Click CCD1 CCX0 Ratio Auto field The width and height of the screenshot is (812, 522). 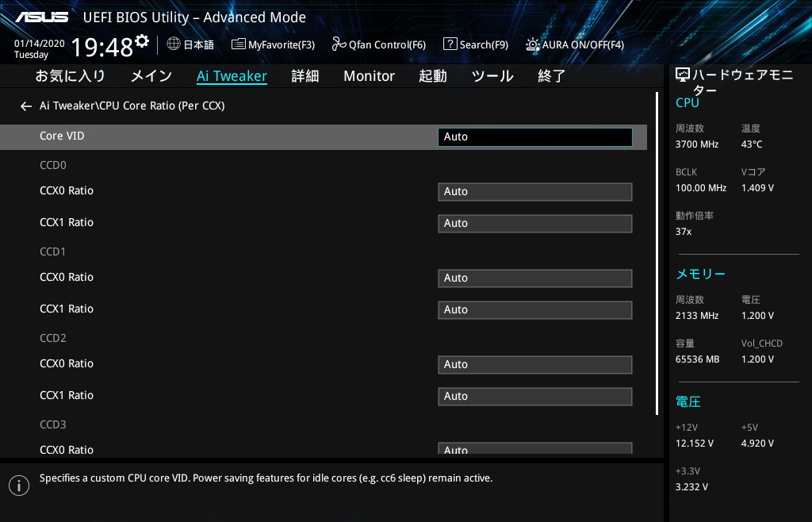pos(535,278)
